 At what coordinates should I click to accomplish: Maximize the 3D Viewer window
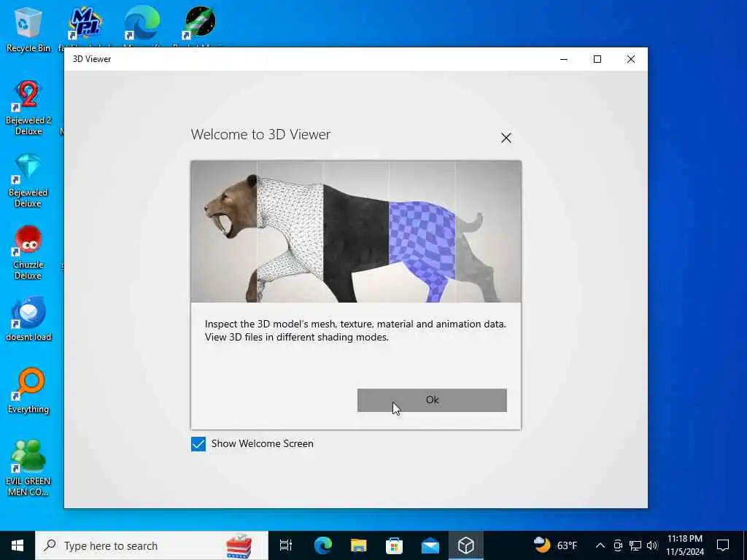(x=597, y=59)
